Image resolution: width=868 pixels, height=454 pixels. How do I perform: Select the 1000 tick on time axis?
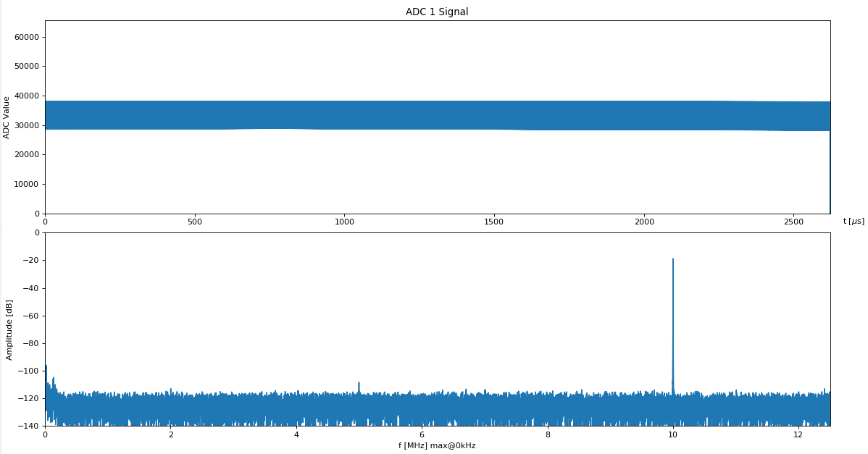[344, 222]
